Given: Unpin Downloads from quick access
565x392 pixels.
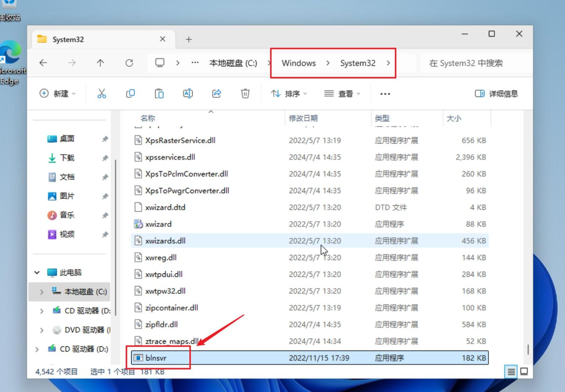Looking at the screenshot, I should click(105, 158).
